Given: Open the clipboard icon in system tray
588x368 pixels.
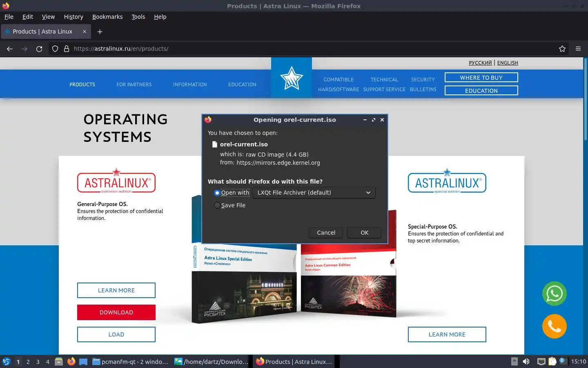Looking at the screenshot, I should 552,361.
